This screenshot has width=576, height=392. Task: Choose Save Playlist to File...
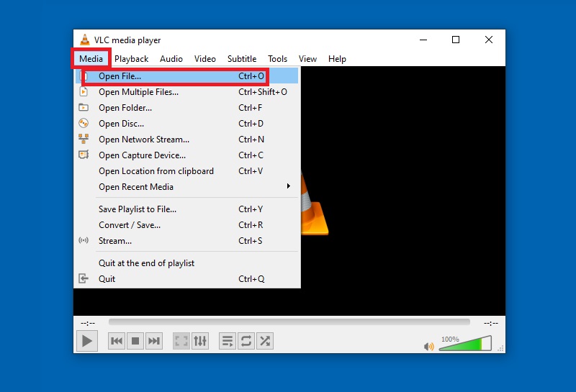tap(187, 209)
